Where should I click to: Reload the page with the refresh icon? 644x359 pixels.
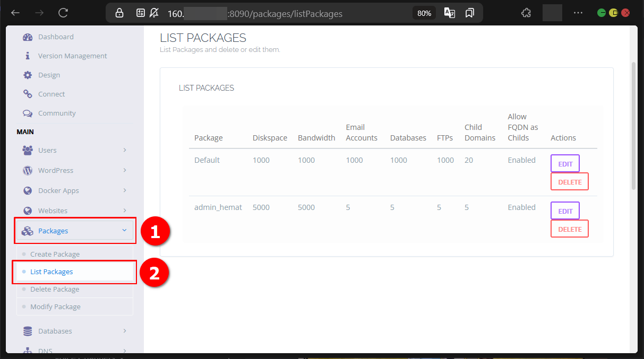[x=63, y=13]
